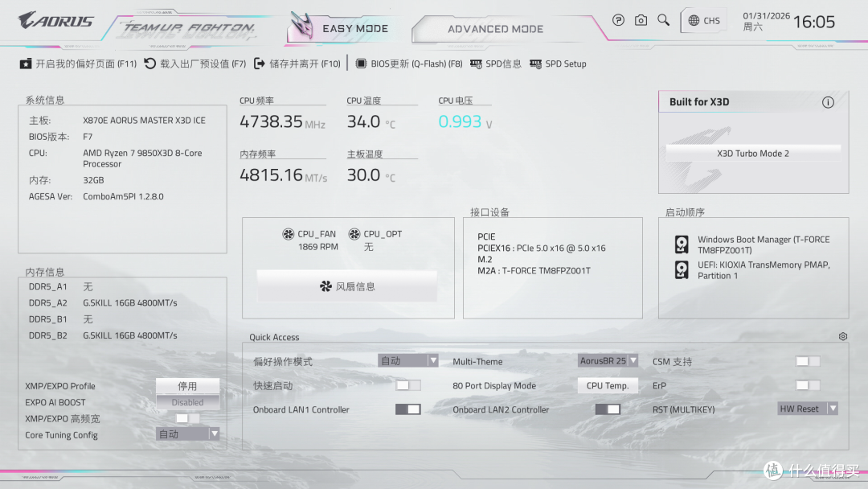Click the AMD Ryzen 7 9850X3D CPU text

142,158
